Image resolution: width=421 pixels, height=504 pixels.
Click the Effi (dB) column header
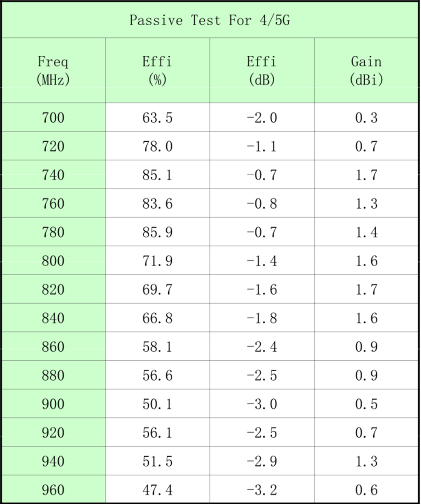coord(262,70)
